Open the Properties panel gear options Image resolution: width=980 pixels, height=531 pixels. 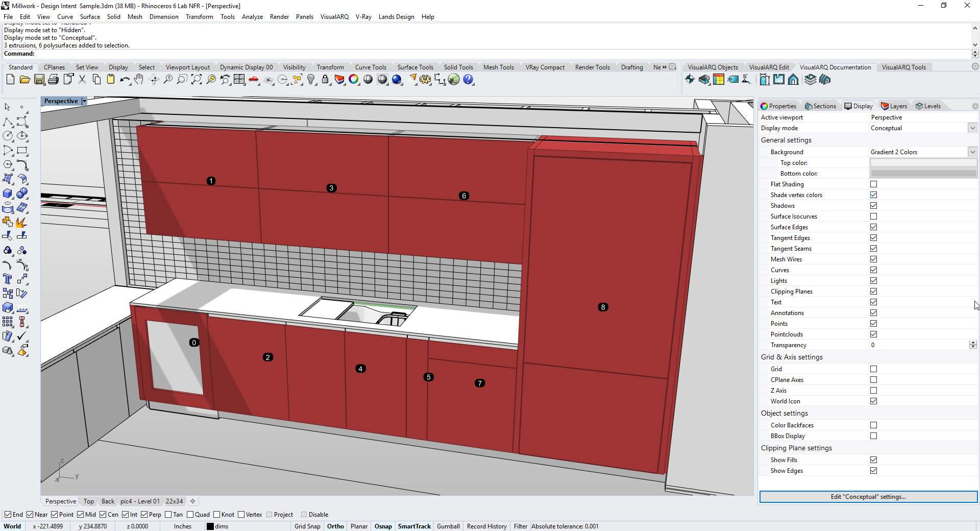975,106
